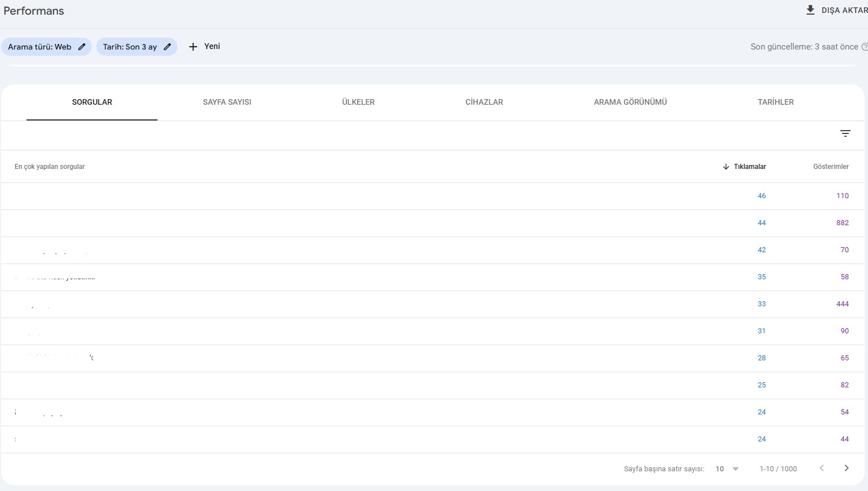Open the CİHAZLAR tab
The height and width of the screenshot is (491, 868).
484,102
